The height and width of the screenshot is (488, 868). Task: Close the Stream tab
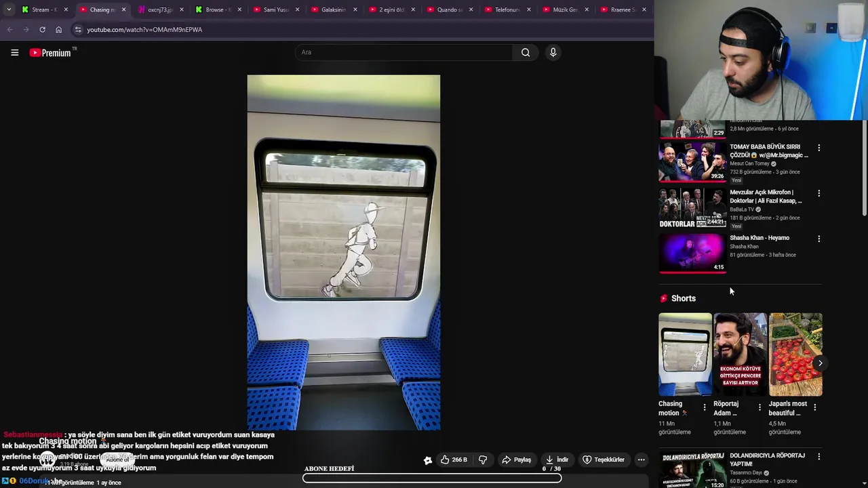pyautogui.click(x=66, y=9)
